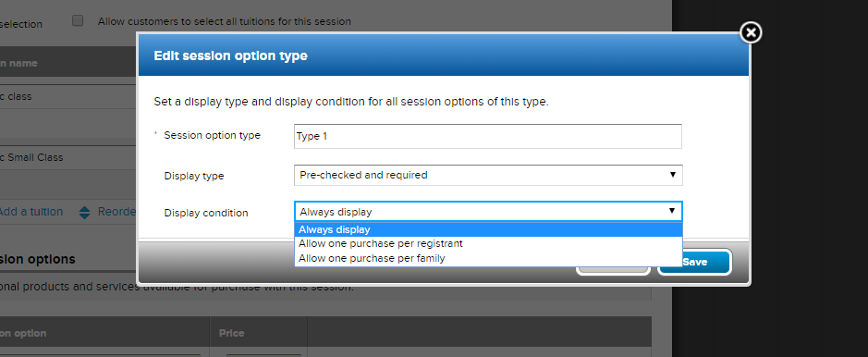The width and height of the screenshot is (868, 357).
Task: Click the Session options heading
Action: 38,259
